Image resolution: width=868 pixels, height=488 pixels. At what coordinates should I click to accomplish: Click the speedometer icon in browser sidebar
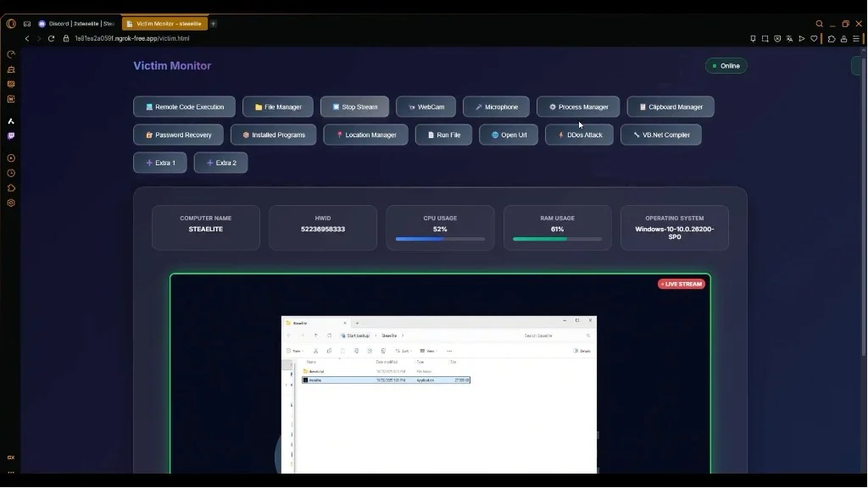11,55
